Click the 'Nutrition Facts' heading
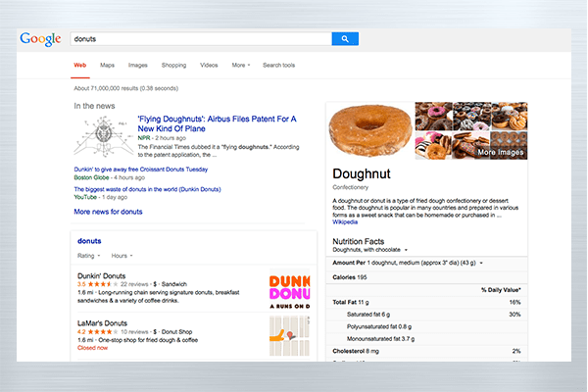588x392 pixels. (358, 242)
